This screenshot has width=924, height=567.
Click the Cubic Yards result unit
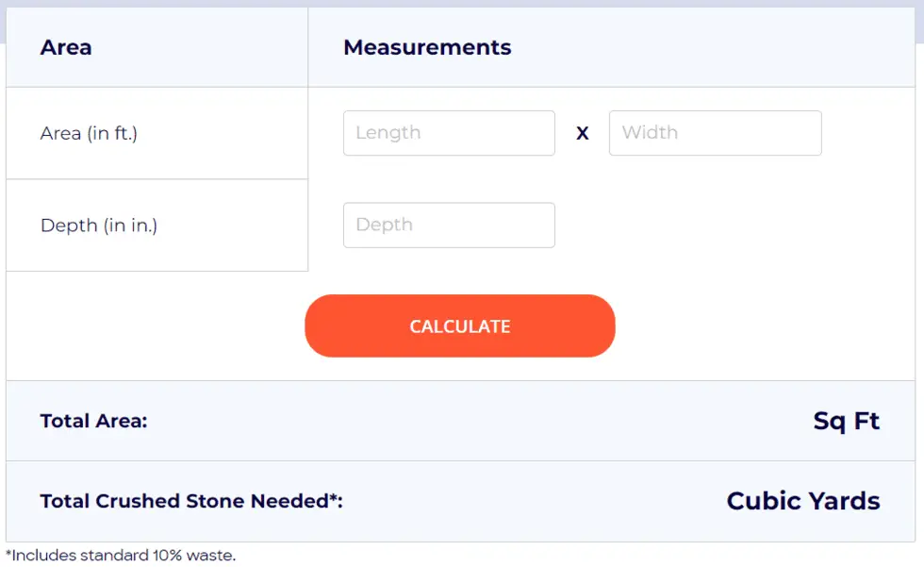803,501
